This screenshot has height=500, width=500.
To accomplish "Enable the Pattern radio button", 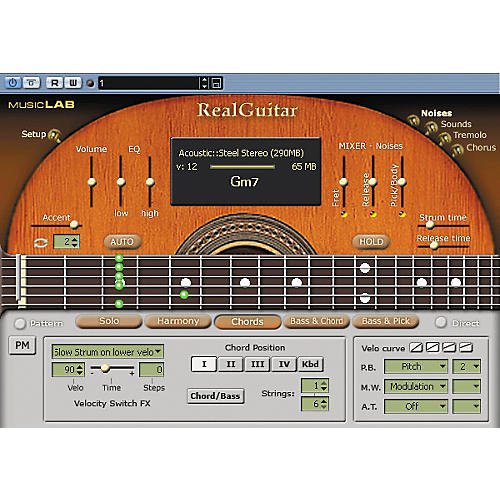I will [x=20, y=323].
